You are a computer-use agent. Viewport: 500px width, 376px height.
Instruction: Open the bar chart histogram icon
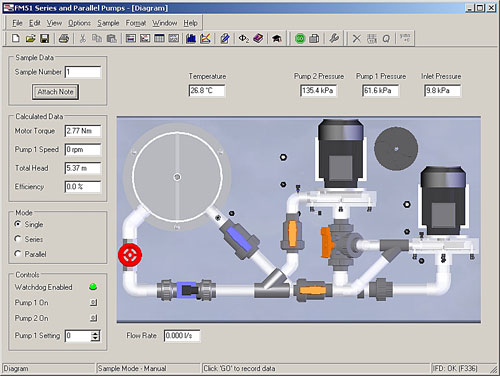[191, 38]
